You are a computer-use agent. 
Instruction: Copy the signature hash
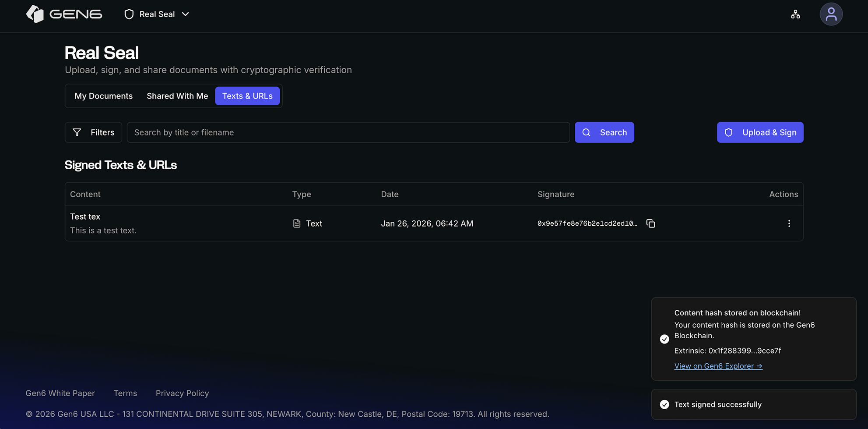tap(650, 223)
